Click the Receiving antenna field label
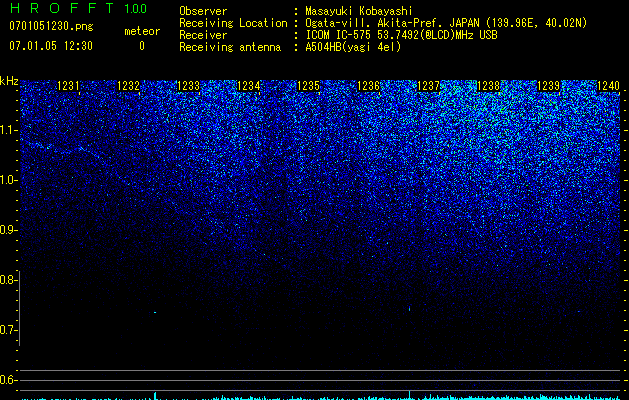This screenshot has width=629, height=400. click(x=230, y=47)
